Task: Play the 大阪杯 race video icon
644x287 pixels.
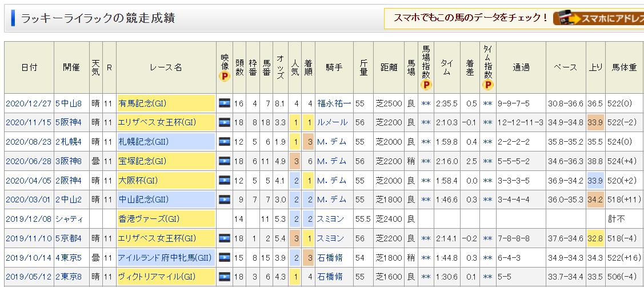Action: (x=224, y=181)
